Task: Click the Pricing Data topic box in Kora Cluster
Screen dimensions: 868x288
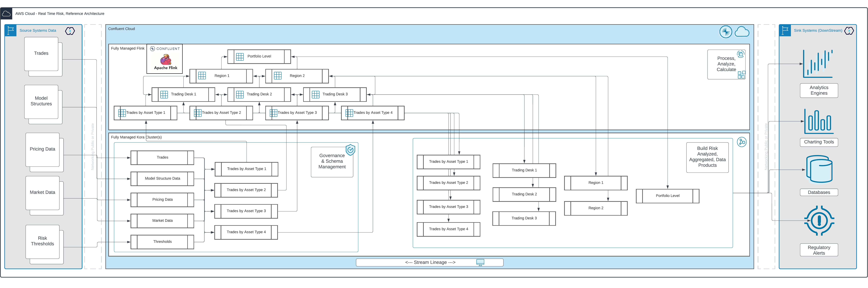Action: pos(162,200)
